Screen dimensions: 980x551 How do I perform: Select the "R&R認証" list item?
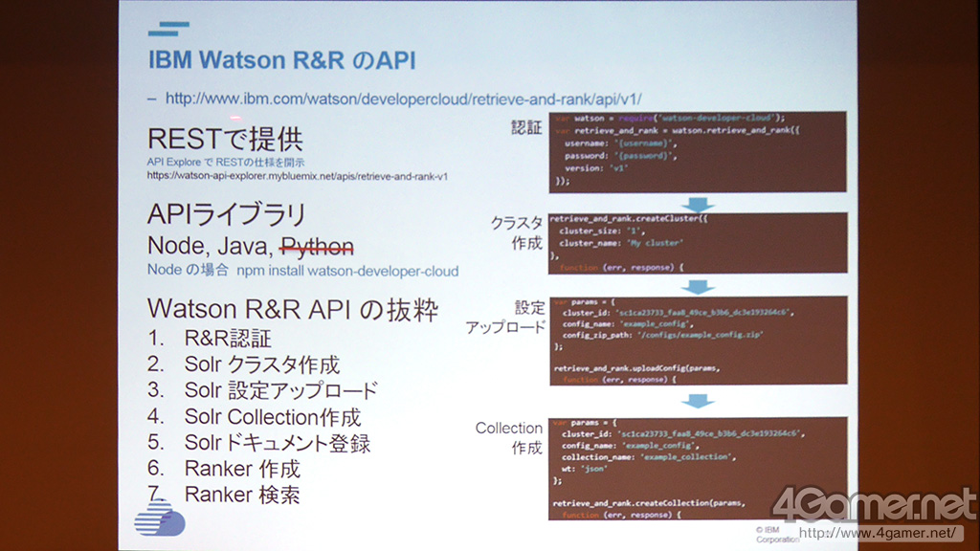pyautogui.click(x=228, y=339)
